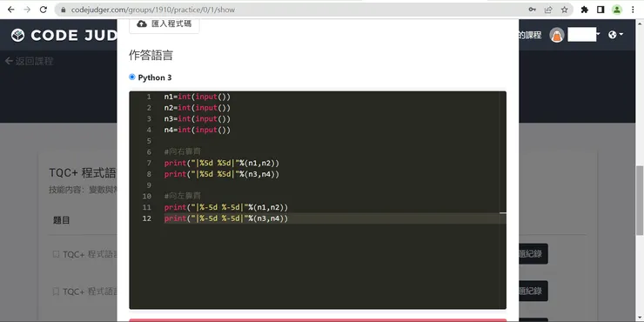Open the Chrome profile avatar
This screenshot has height=322, width=644.
[617, 10]
